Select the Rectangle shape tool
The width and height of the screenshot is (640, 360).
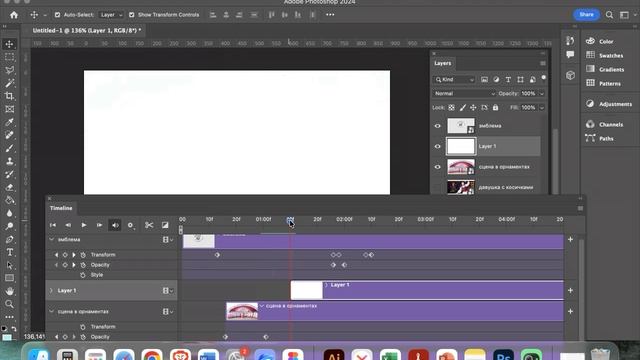coord(9,278)
